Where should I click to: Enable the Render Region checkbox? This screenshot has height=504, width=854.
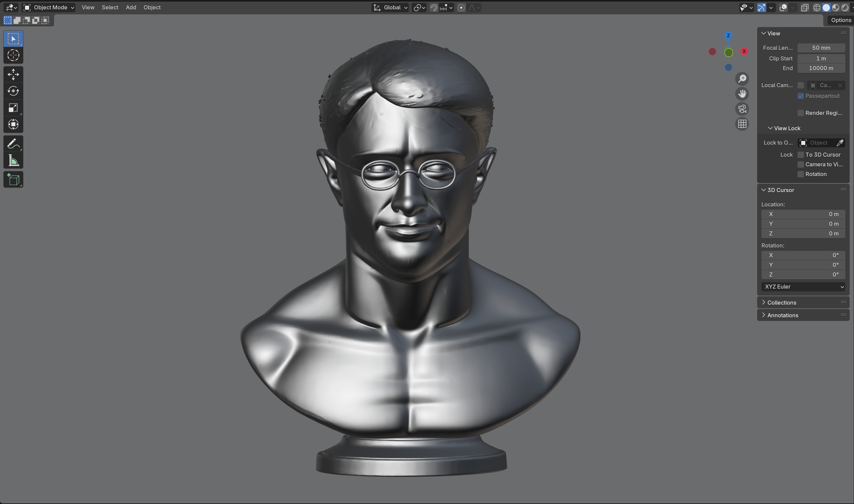click(x=801, y=113)
